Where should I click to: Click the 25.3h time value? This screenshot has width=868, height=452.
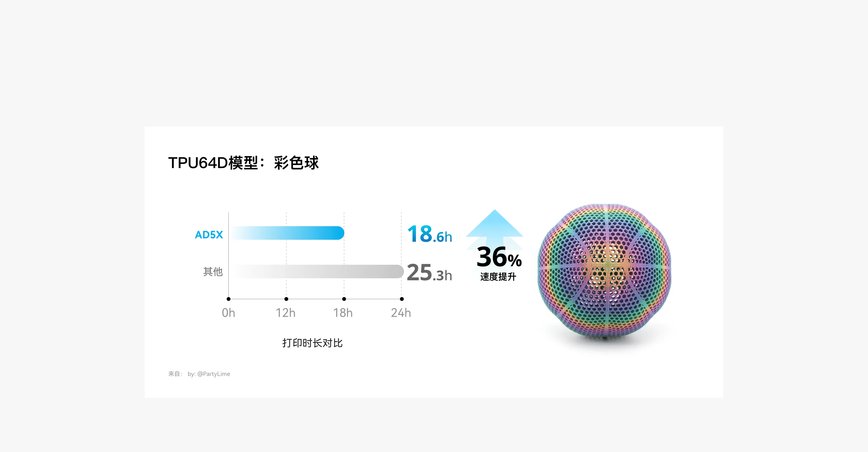click(x=429, y=273)
